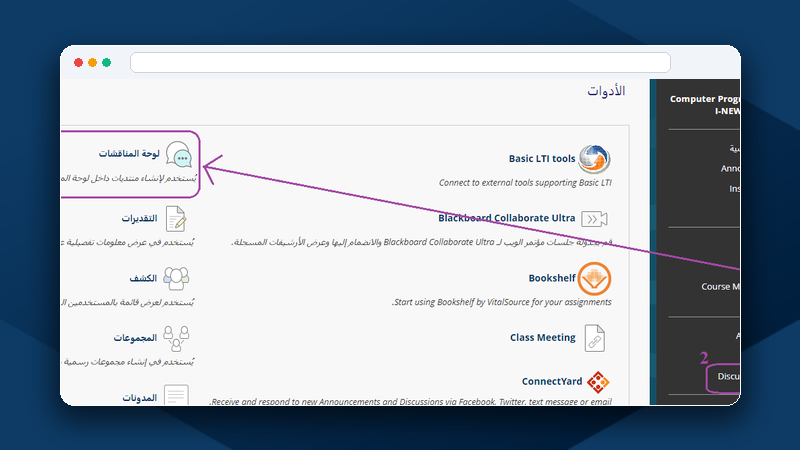This screenshot has width=800, height=450.
Task: Open the المجموعات link
Action: point(135,338)
